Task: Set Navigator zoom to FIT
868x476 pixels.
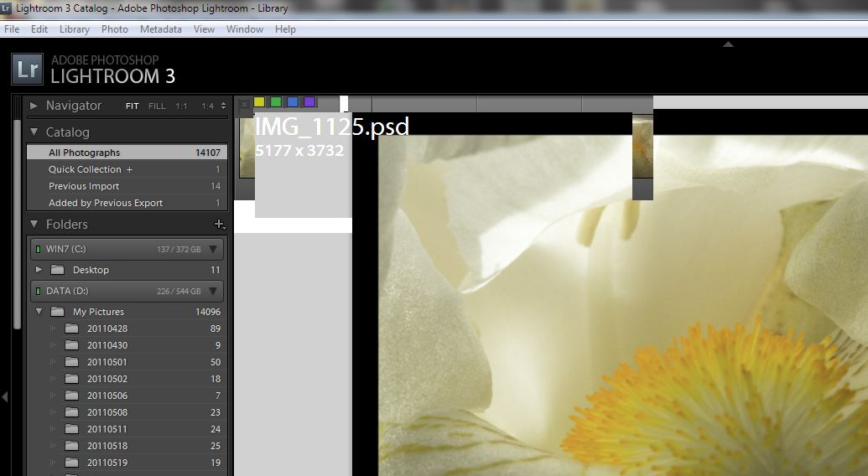Action: coord(133,106)
